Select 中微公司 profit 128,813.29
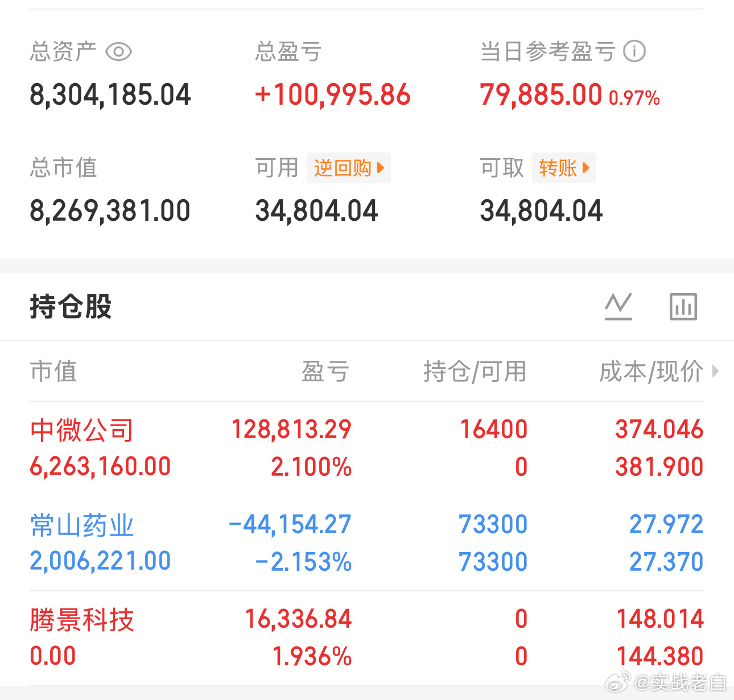 click(291, 429)
